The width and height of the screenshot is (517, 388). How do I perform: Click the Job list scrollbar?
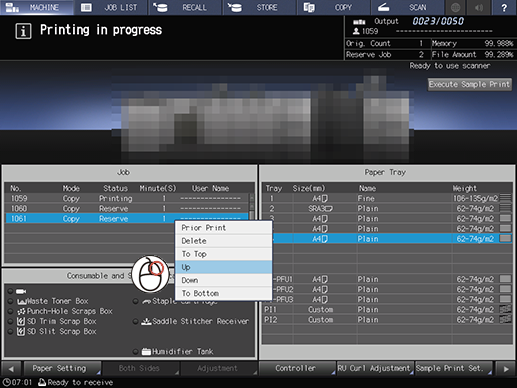252,207
